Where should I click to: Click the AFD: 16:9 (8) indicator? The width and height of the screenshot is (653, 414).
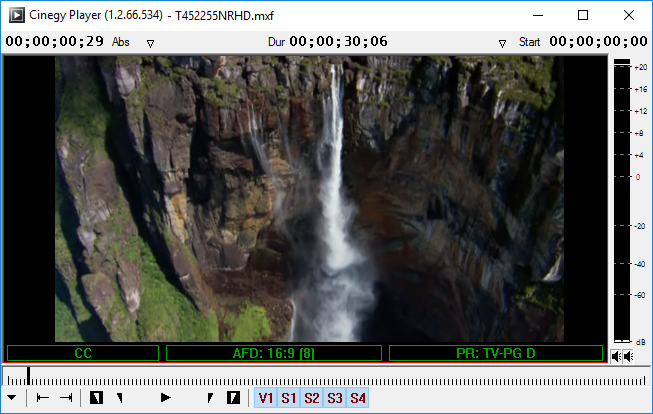pyautogui.click(x=274, y=353)
